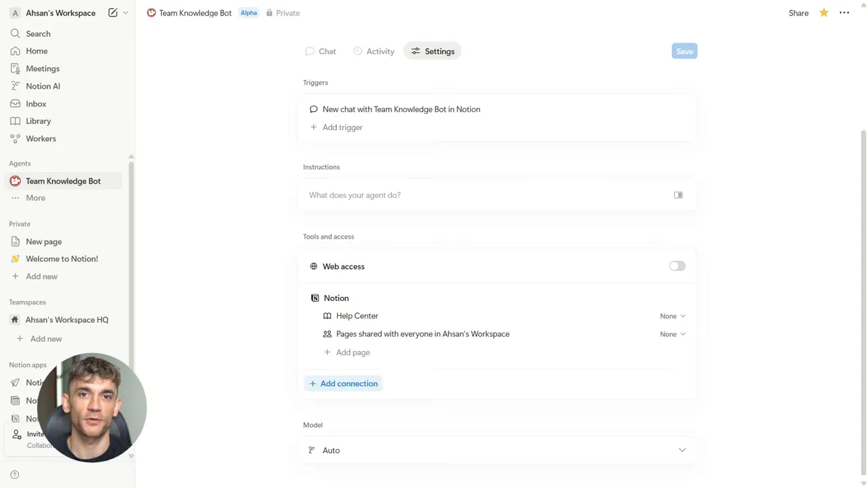
Task: Click the Private lock indicator
Action: tap(283, 13)
